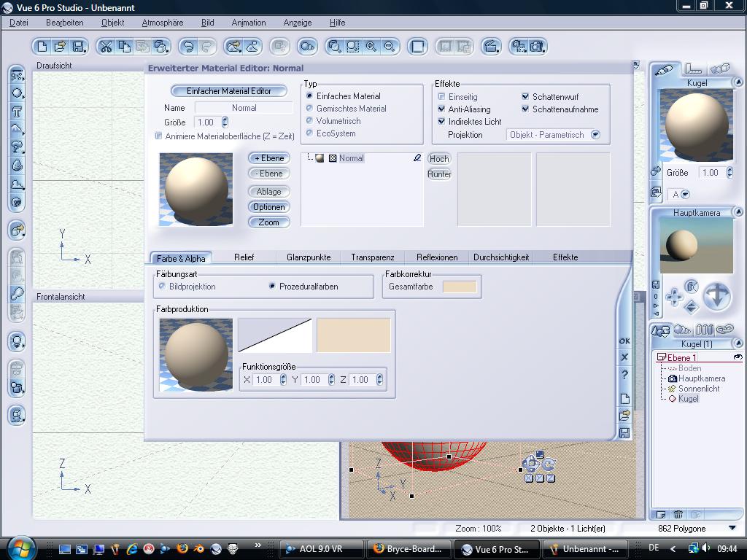Click the help question mark icon
Screen dimensions: 747x560
pos(624,375)
